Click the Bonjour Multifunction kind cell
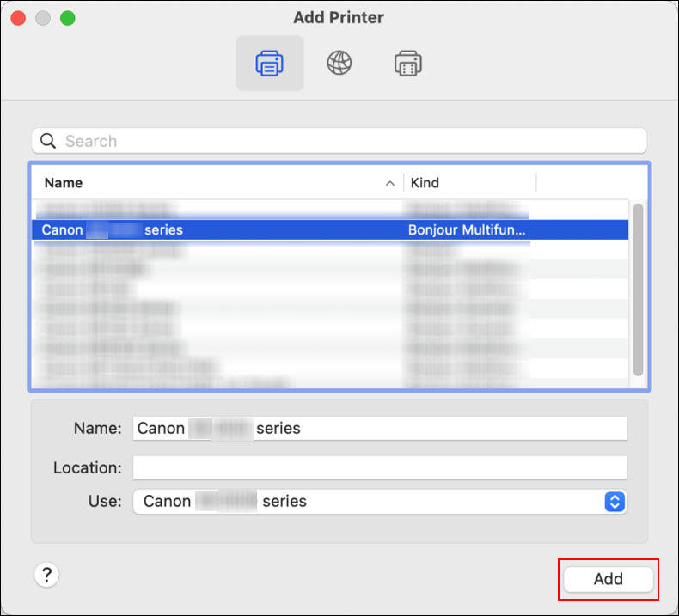Screen dimensions: 679x616 pos(467,229)
